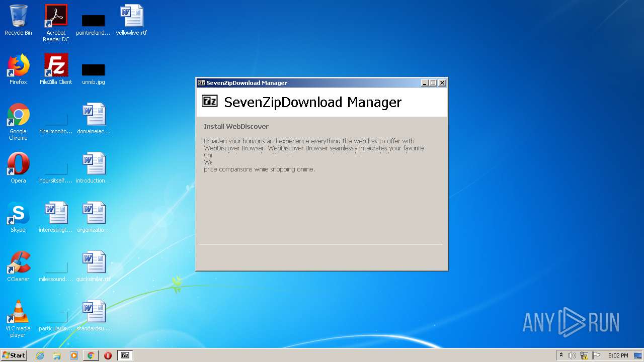Open the media player taskbar icon
644x362 pixels.
click(x=74, y=355)
